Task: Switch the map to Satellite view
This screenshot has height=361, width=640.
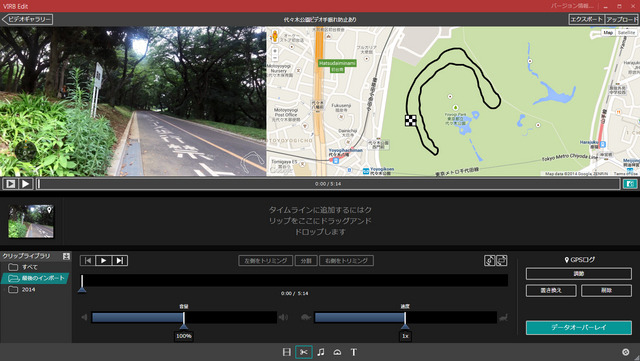Action: pyautogui.click(x=626, y=32)
